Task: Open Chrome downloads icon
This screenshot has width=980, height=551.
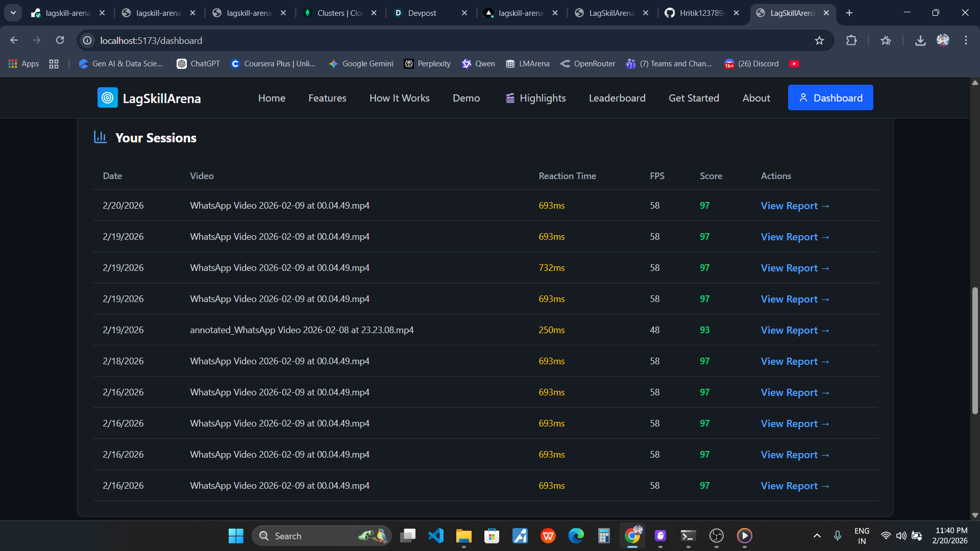Action: (920, 40)
